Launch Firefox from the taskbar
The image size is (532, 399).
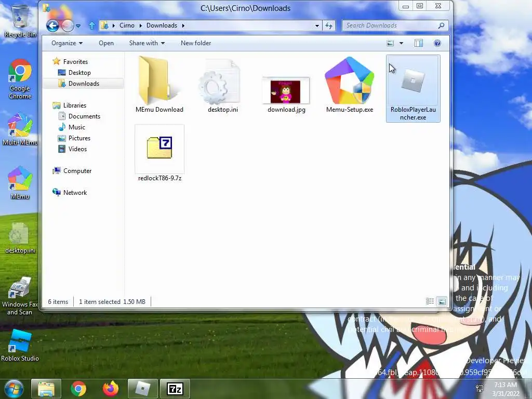110,389
